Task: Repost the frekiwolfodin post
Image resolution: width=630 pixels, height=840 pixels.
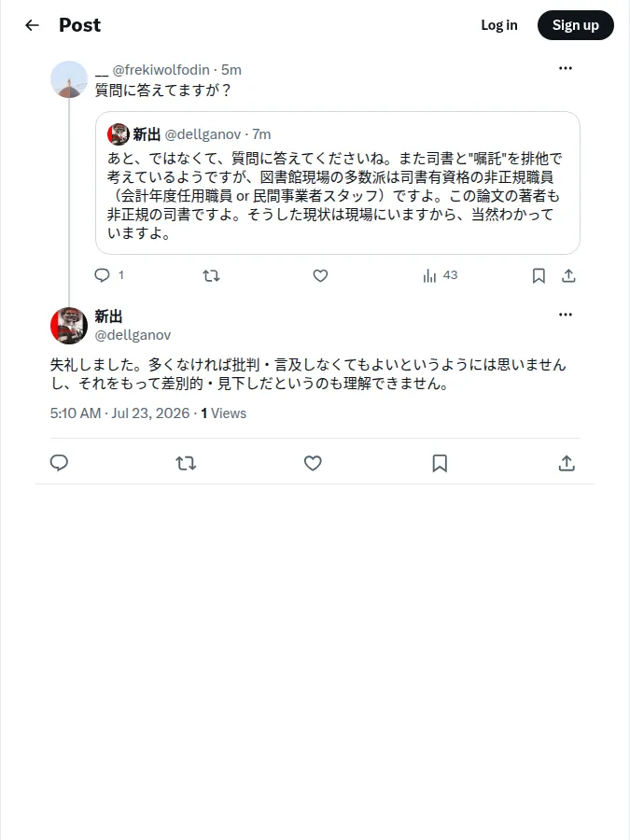Action: 211,276
